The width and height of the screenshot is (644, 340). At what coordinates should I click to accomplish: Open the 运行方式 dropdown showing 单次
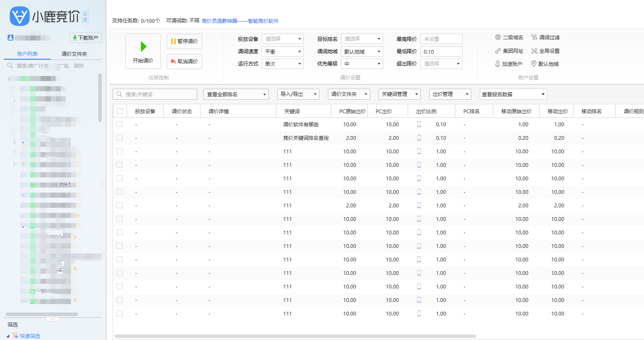pos(283,64)
